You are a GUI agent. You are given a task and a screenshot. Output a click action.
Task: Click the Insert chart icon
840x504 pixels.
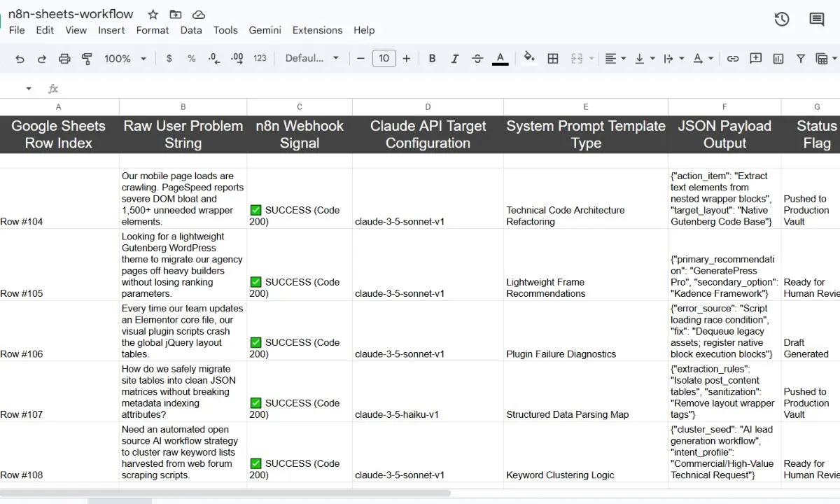pyautogui.click(x=778, y=59)
